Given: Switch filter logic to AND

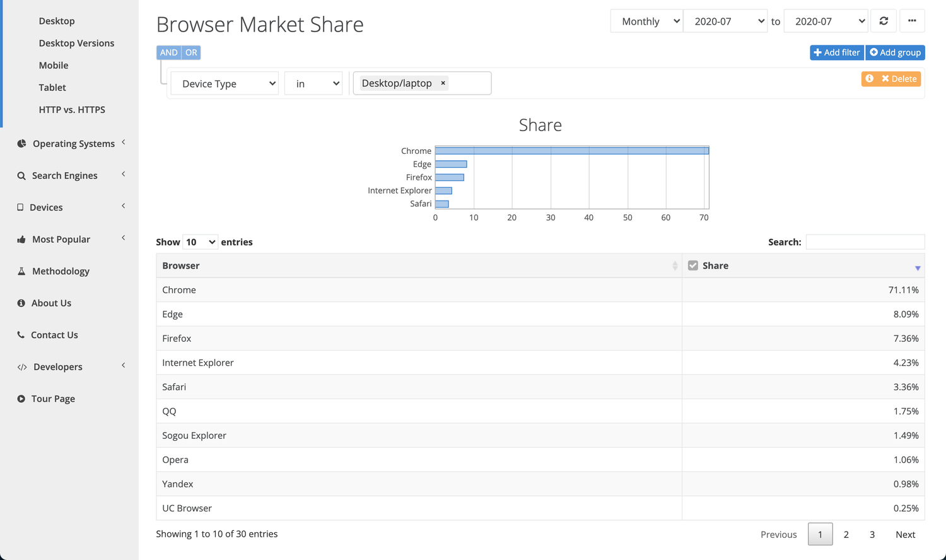Looking at the screenshot, I should (168, 52).
